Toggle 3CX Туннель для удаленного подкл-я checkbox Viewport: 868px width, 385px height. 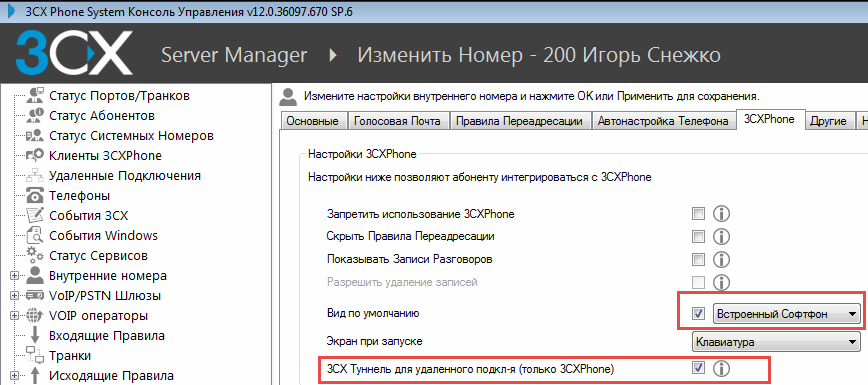click(x=699, y=367)
